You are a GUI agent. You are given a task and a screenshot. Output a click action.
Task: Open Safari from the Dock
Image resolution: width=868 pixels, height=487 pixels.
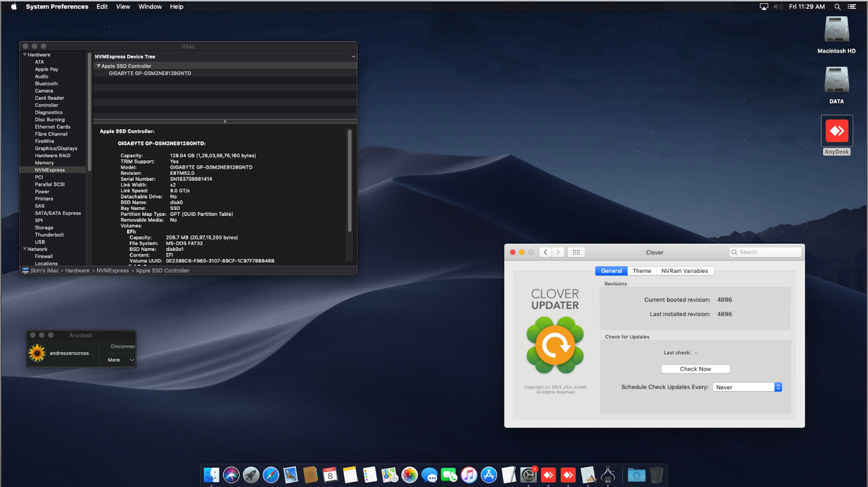[271, 474]
